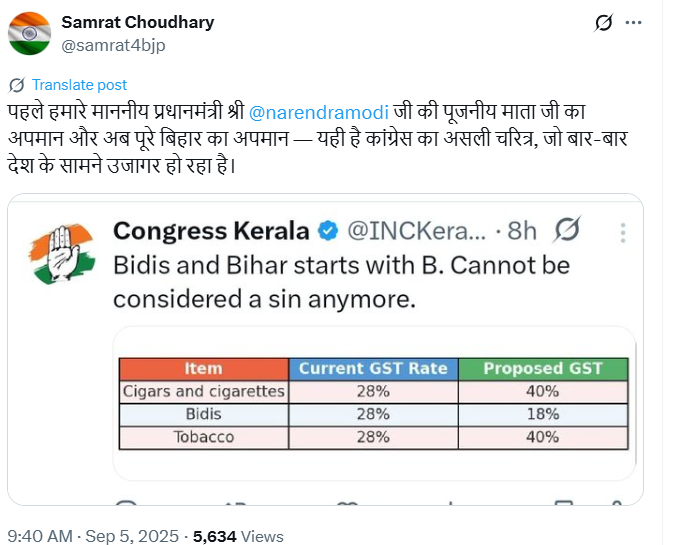
Task: Click the translate icon beside Translate post
Action: coord(16,85)
